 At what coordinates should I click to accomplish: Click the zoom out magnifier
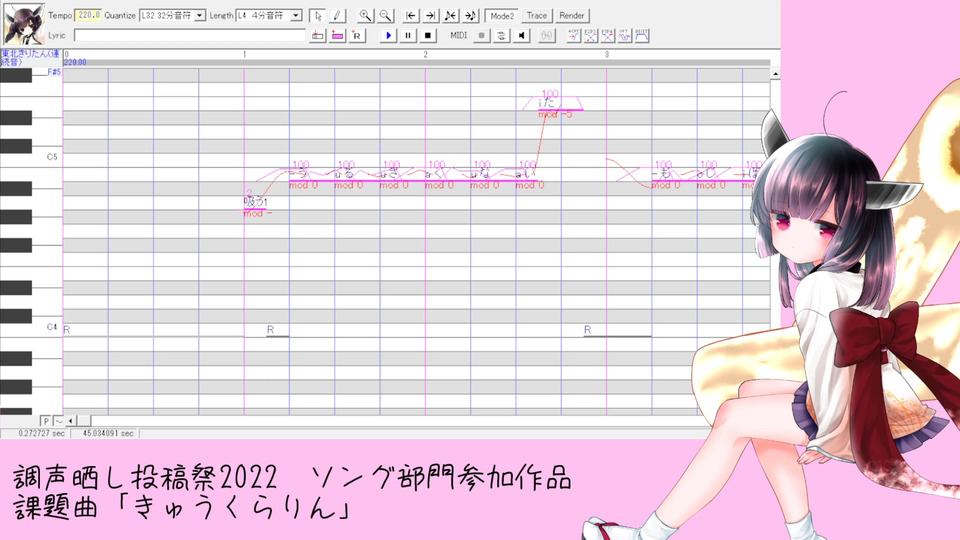click(385, 15)
